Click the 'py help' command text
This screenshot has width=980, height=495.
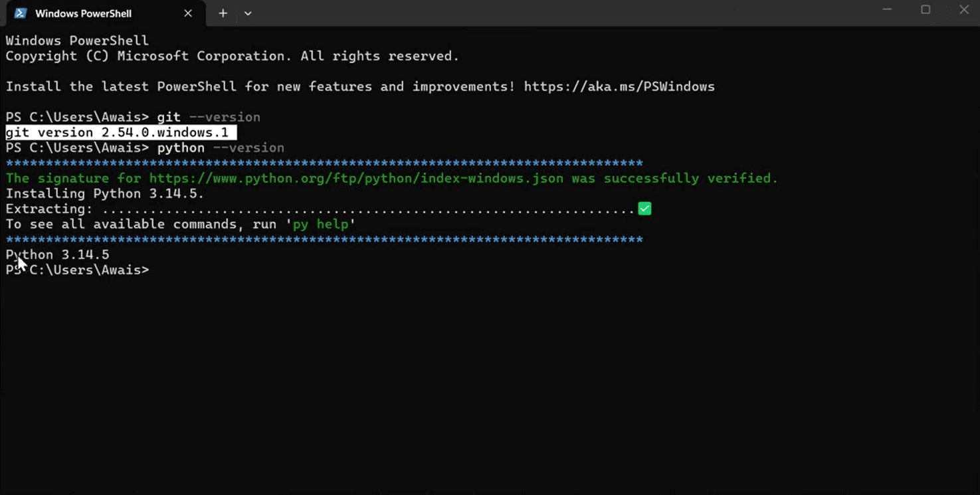coord(321,224)
